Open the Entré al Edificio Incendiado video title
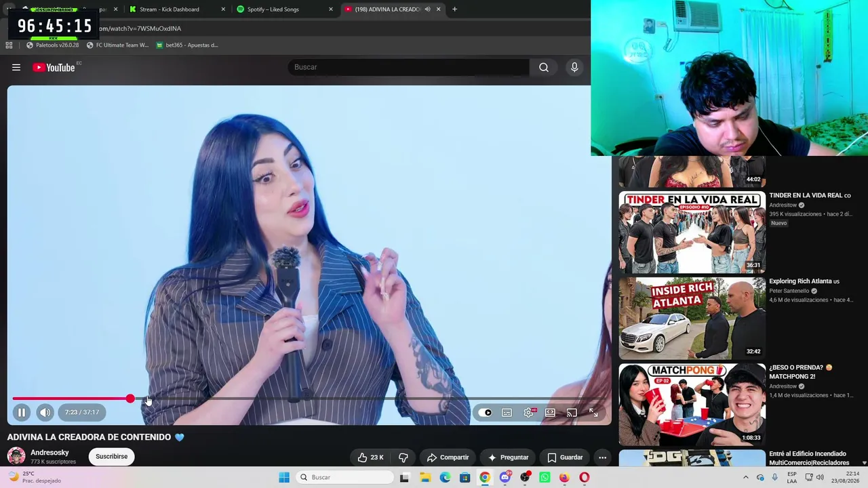868x488 pixels. click(x=808, y=458)
